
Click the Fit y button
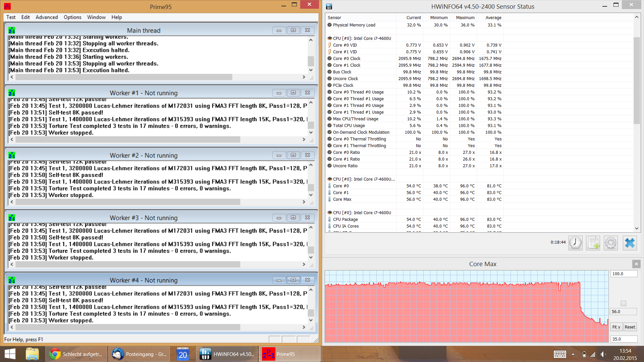tap(616, 327)
